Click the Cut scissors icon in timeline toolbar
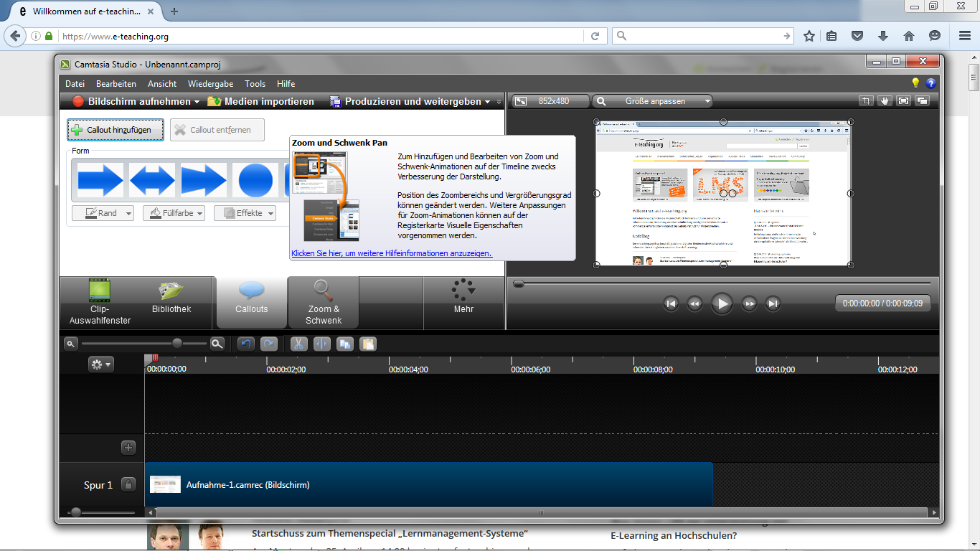980x551 pixels. tap(299, 344)
